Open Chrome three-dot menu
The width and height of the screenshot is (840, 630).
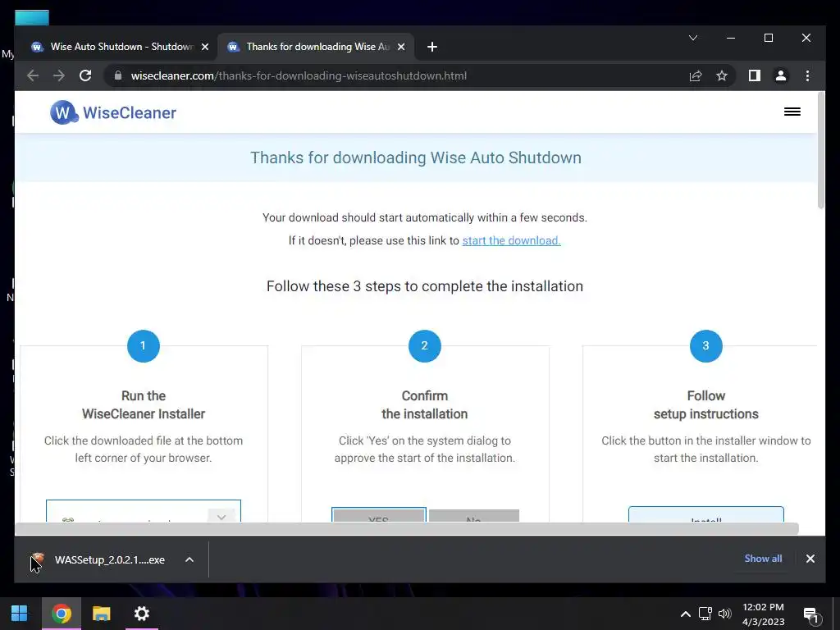[807, 75]
